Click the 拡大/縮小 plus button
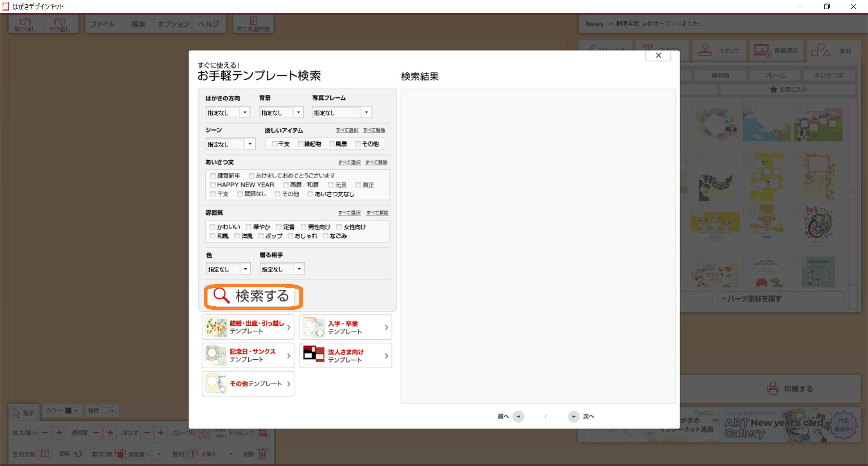868x466 pixels. coord(59,433)
